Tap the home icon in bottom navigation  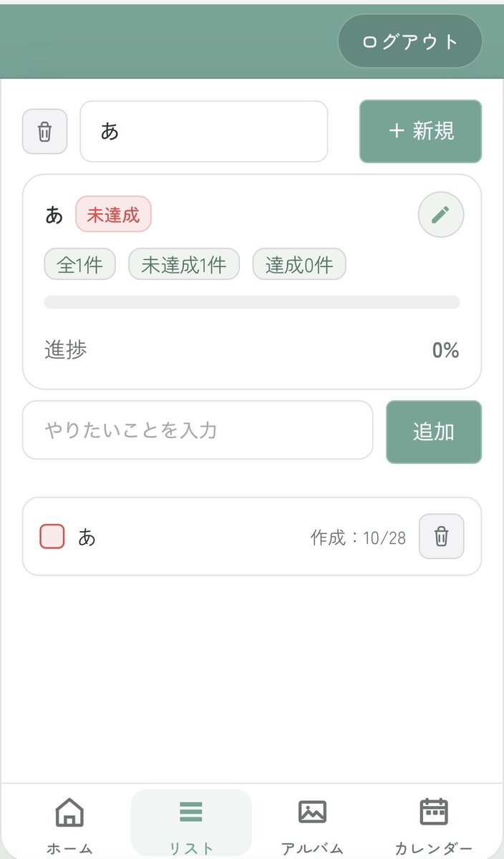(69, 812)
